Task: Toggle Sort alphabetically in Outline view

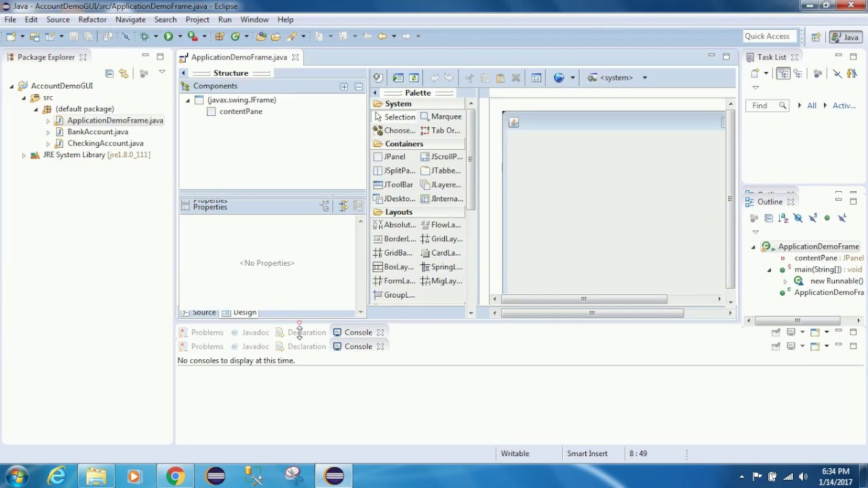Action: tap(783, 218)
